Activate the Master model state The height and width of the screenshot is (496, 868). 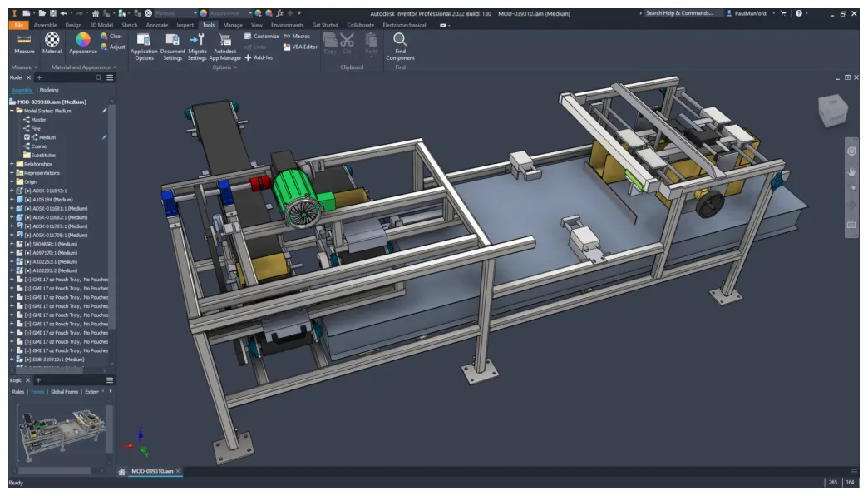38,121
